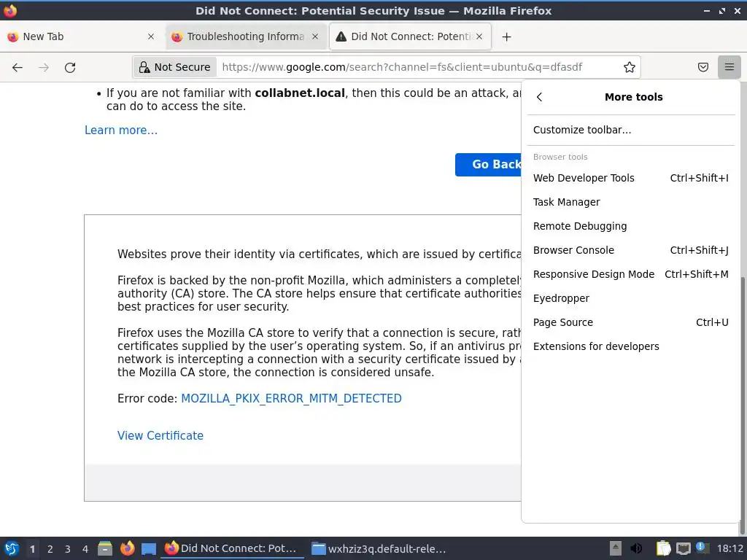Screen dimensions: 747x560
Task: Click the Firefox logo in title bar
Action: coord(10,10)
